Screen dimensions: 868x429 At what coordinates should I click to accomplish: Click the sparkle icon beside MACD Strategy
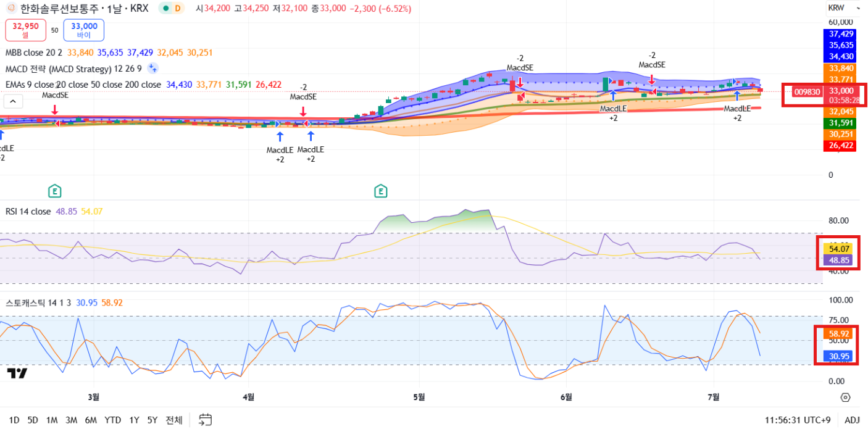[152, 69]
